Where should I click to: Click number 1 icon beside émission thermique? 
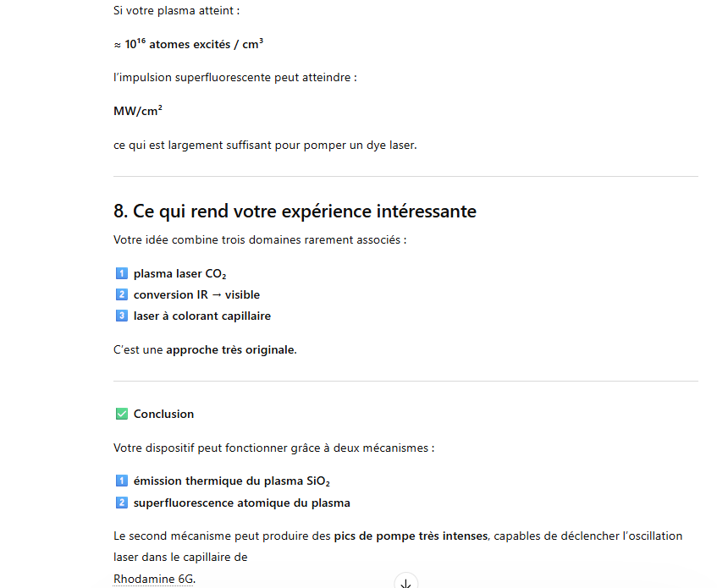120,481
